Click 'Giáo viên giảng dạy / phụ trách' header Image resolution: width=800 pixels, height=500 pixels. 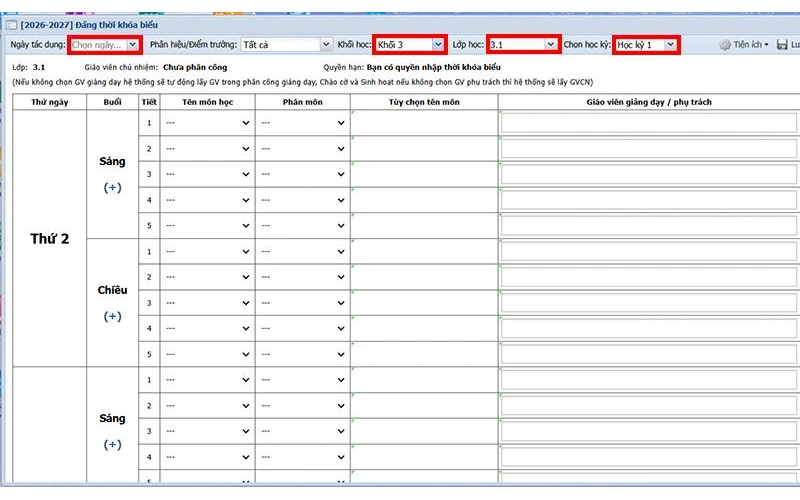pyautogui.click(x=649, y=102)
